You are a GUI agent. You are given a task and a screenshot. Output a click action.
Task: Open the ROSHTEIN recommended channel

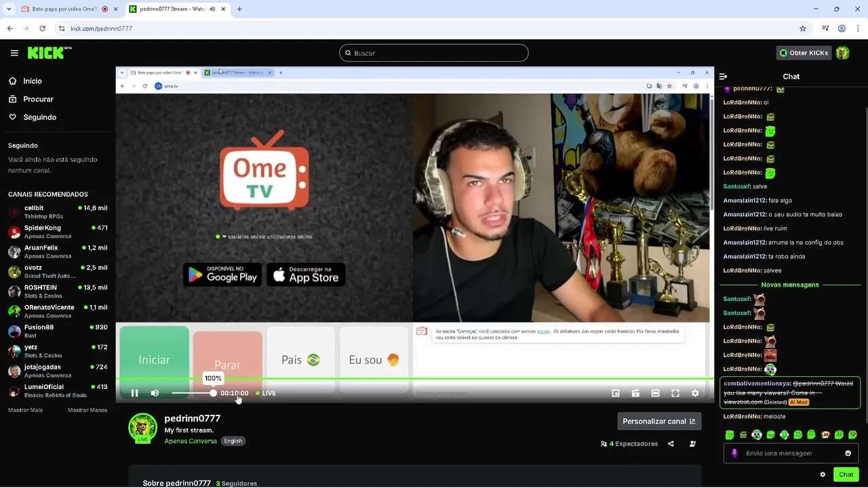[x=58, y=291]
